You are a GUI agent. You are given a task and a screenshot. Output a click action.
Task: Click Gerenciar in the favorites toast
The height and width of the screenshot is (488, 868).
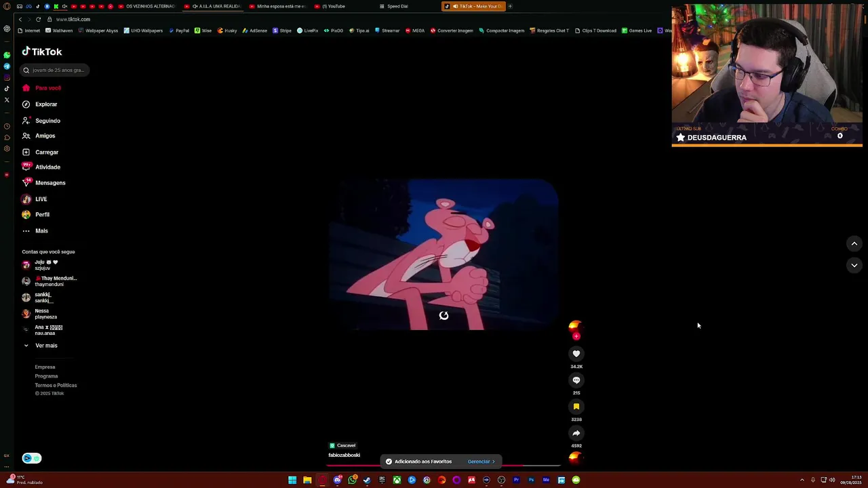tap(481, 462)
